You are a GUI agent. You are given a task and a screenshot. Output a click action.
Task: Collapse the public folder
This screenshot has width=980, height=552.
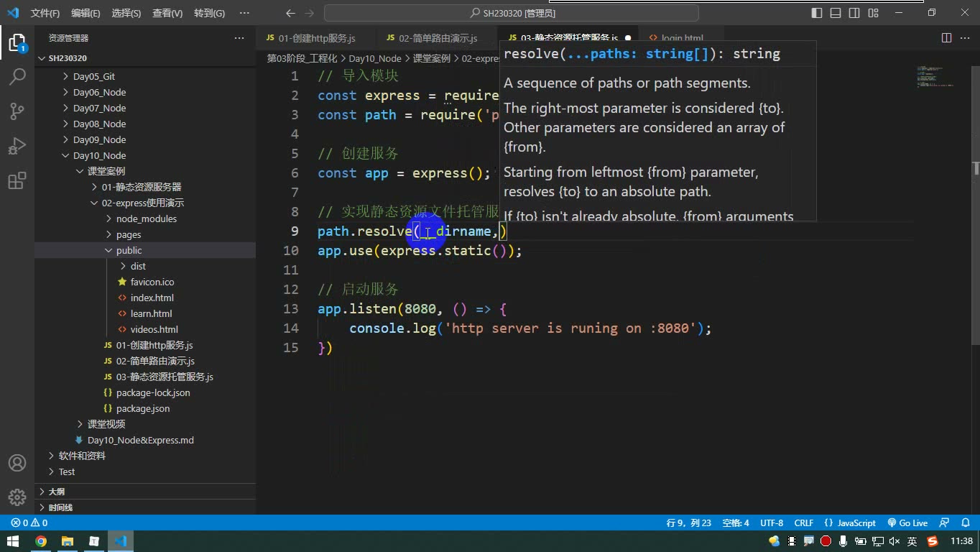tap(129, 250)
